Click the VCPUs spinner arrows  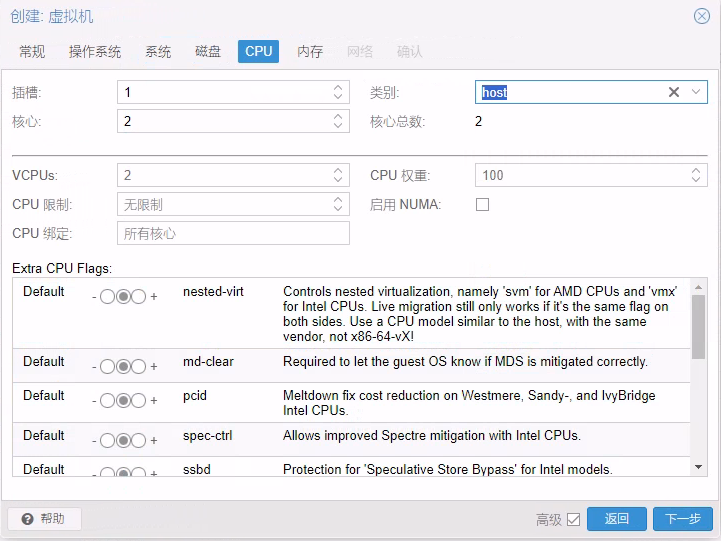(338, 175)
